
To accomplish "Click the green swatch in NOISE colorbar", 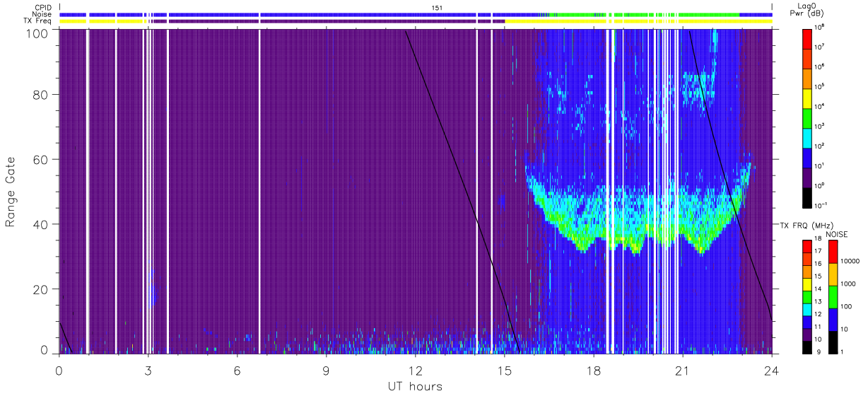I will click(x=833, y=296).
